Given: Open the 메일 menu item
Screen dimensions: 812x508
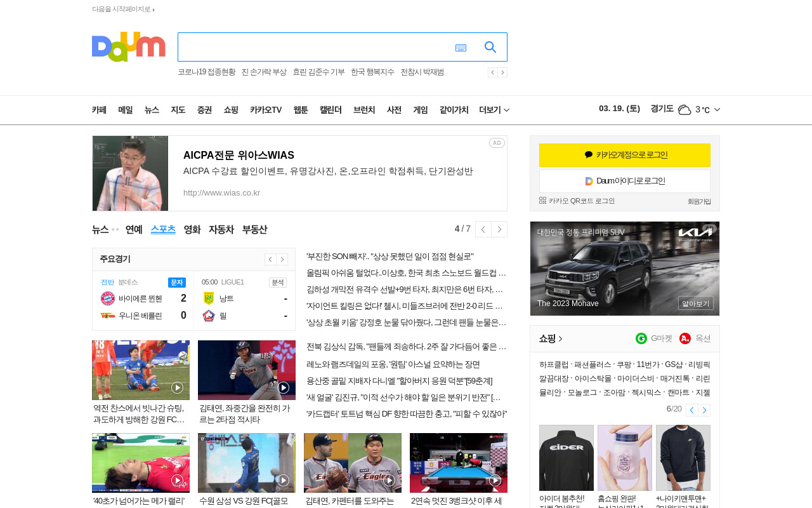Looking at the screenshot, I should tap(126, 110).
